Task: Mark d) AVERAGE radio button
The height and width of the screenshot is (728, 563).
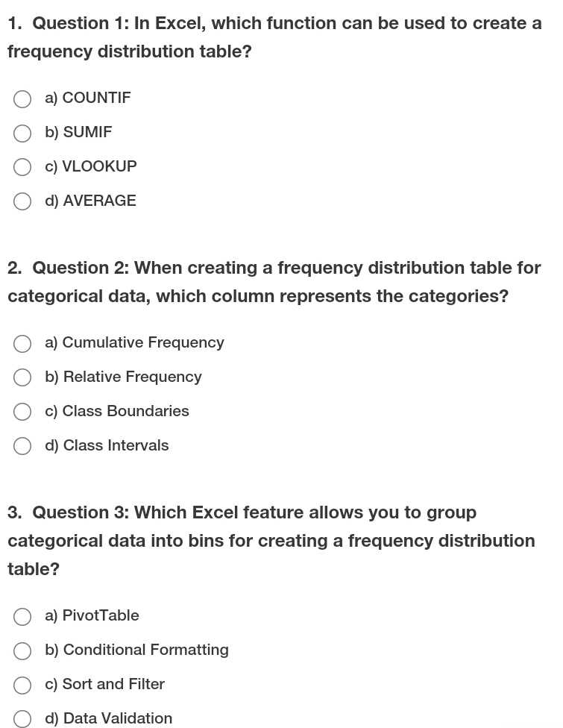Action: (22, 201)
